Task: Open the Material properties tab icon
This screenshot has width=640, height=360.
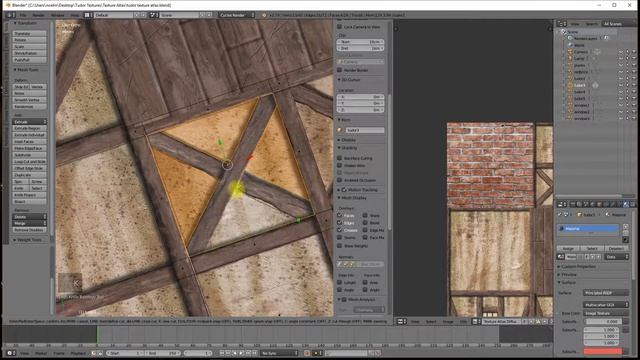Action: (626, 204)
